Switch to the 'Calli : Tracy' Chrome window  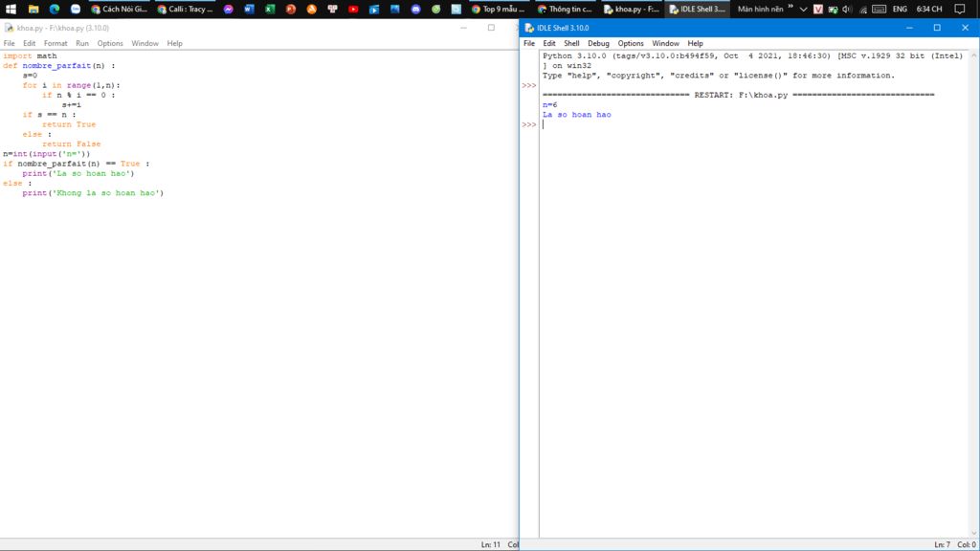click(185, 9)
